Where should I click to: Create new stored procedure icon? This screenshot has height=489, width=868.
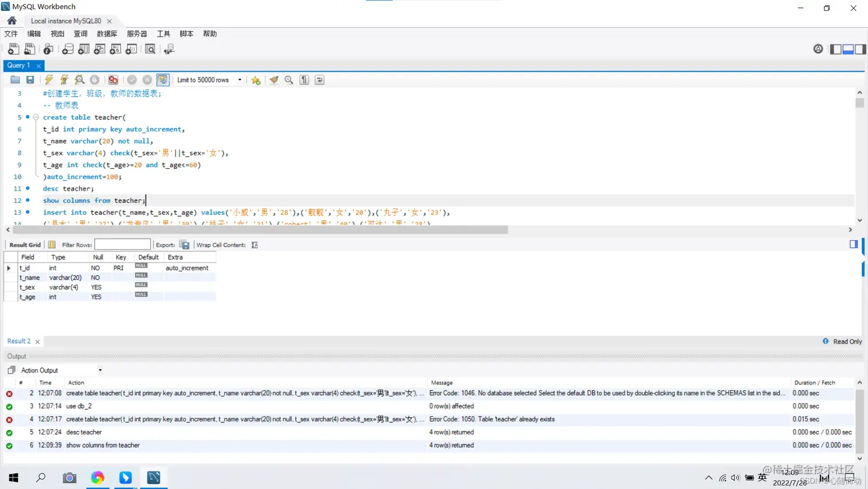[x=115, y=49]
